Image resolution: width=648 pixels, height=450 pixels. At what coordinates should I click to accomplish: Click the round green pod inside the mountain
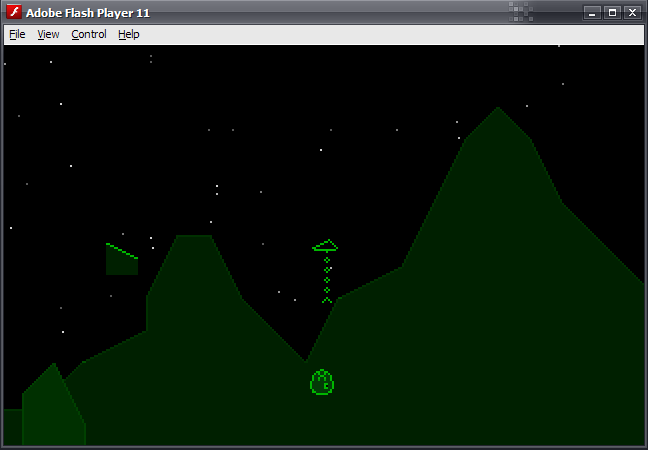322,382
